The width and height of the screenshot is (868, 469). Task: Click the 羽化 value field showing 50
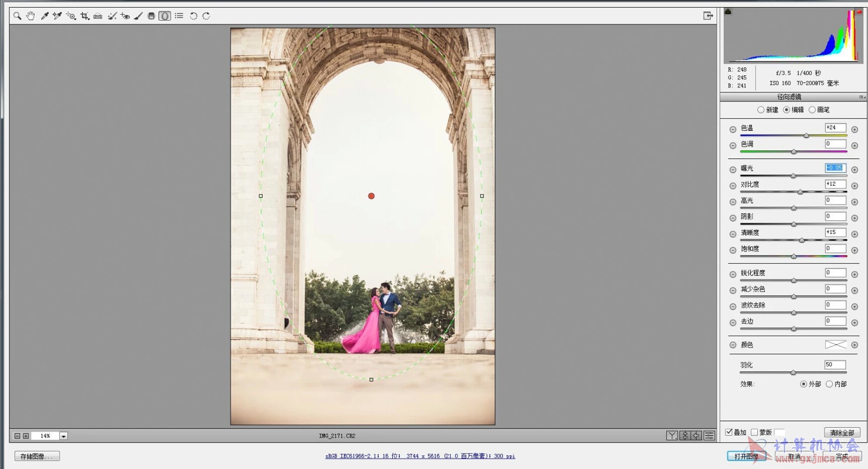pyautogui.click(x=835, y=365)
